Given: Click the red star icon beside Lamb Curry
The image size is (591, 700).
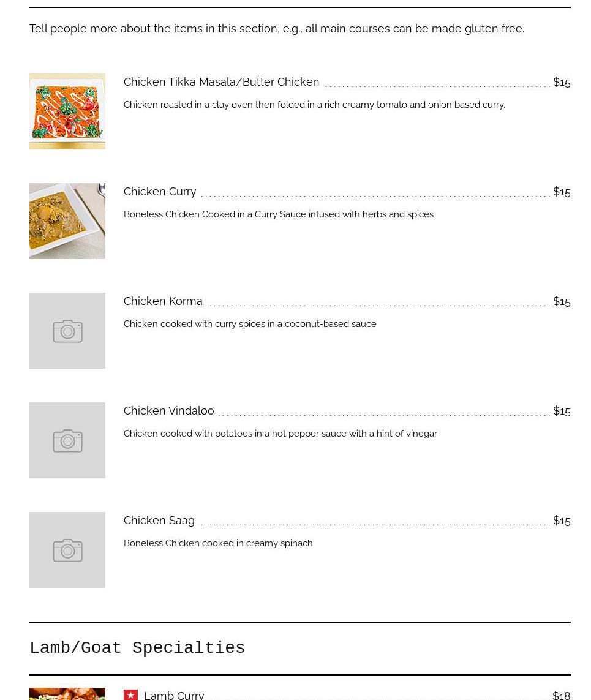Looking at the screenshot, I should pos(130,694).
